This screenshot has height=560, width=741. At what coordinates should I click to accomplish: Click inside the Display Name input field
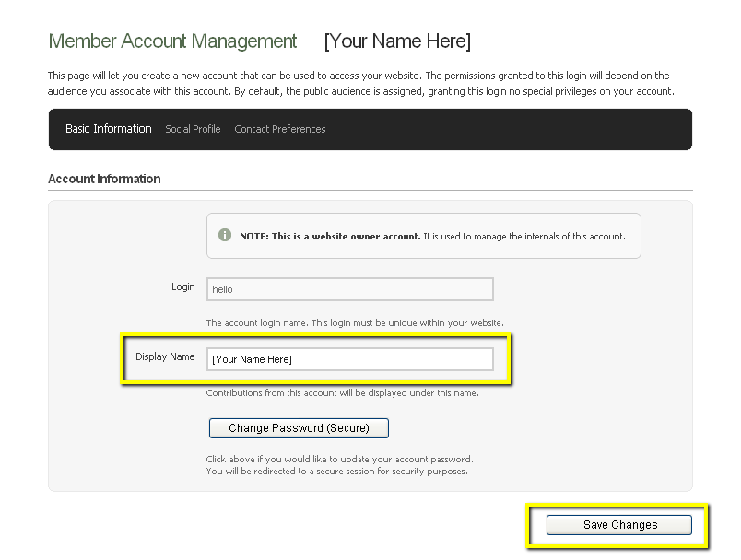coord(349,359)
